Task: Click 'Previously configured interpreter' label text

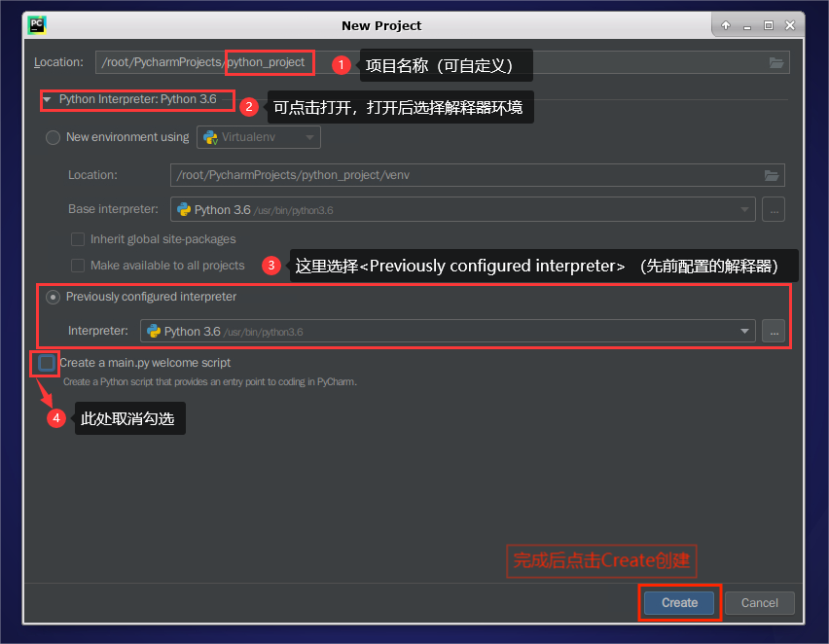Action: click(x=151, y=297)
